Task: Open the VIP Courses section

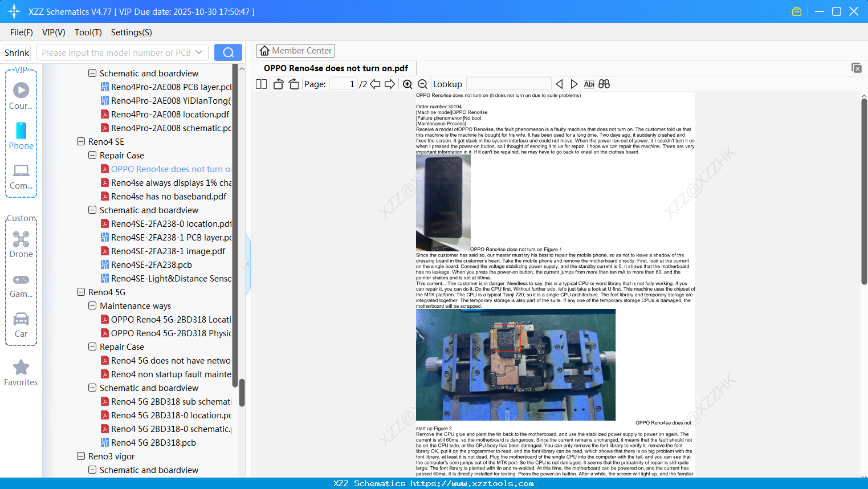Action: [21, 96]
